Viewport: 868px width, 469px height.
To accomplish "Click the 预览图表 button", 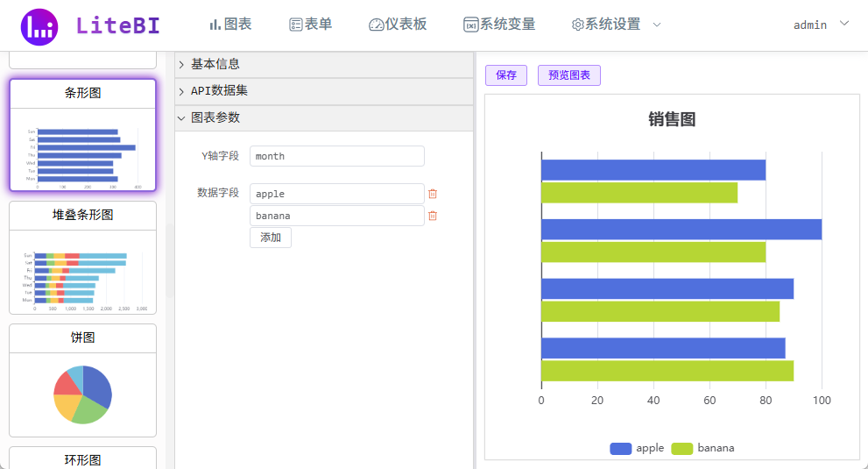I will click(x=569, y=75).
